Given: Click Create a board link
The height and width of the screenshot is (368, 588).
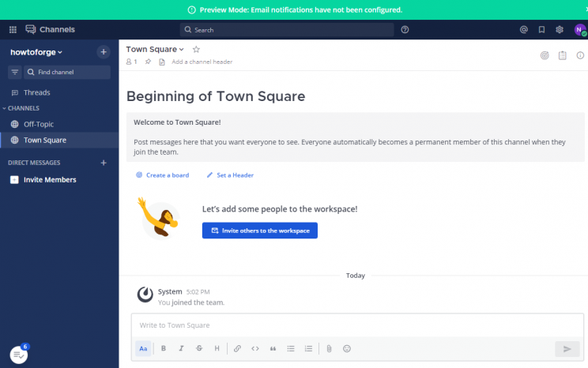Looking at the screenshot, I should click(162, 175).
